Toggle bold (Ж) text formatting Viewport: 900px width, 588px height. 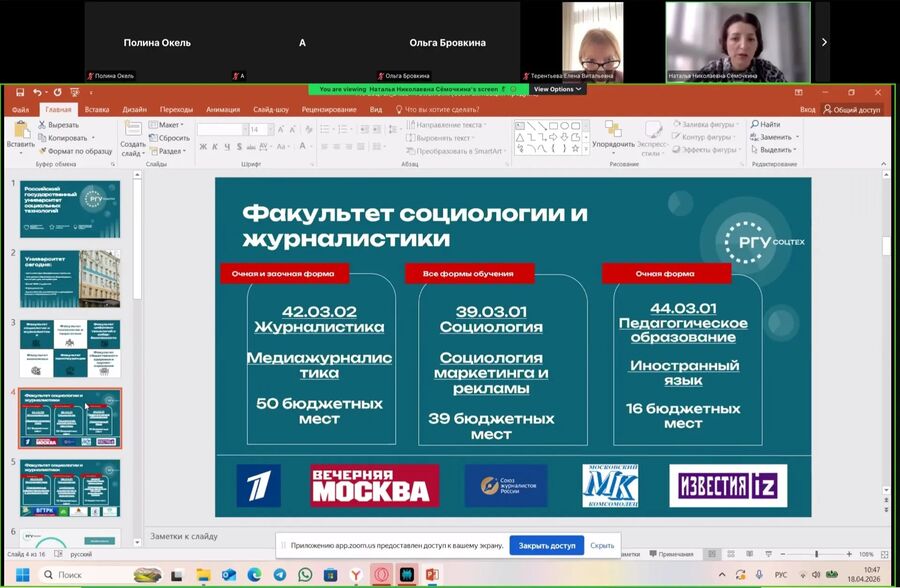coord(203,147)
